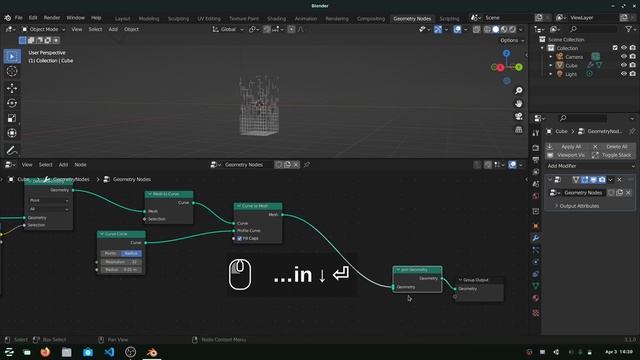Click the viewport zoom magnifier icon
Image resolution: width=640 pixels, height=360 pixels.
518,90
